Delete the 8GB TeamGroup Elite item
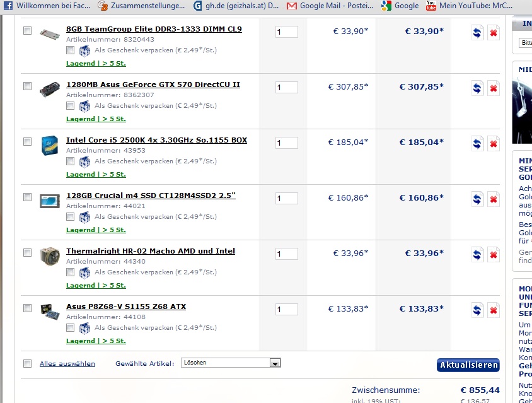This screenshot has height=403, width=532. (494, 33)
